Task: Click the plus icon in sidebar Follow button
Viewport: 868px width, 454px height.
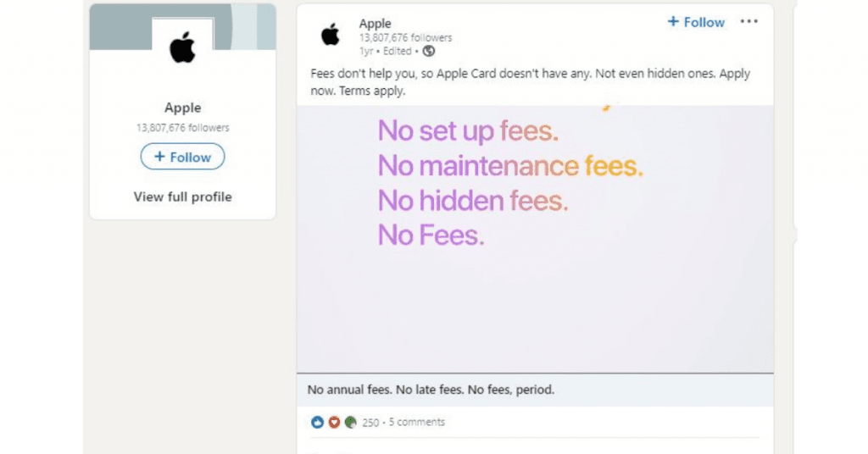Action: (159, 157)
